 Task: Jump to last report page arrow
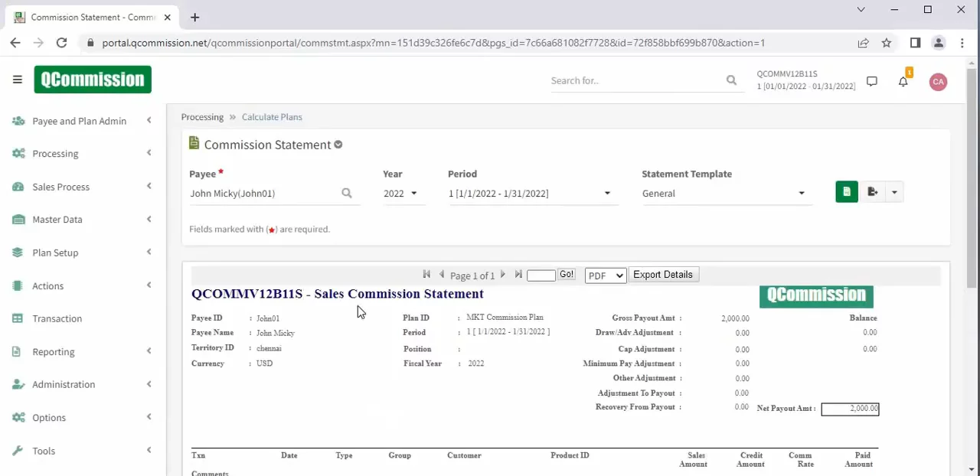518,275
